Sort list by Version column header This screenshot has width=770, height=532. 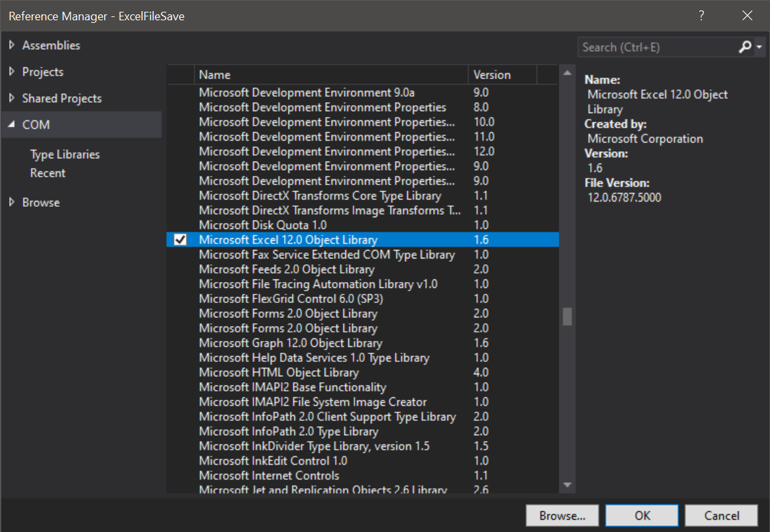502,75
